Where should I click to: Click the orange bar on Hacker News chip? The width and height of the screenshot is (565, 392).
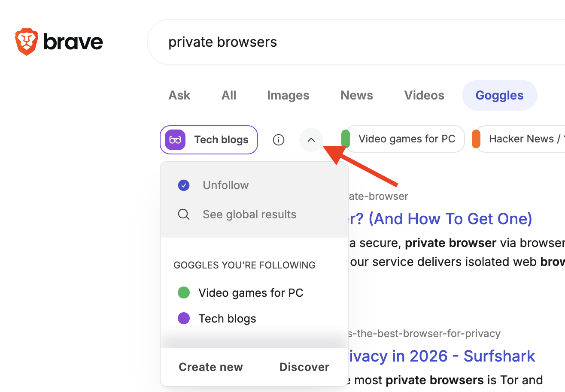(x=476, y=139)
